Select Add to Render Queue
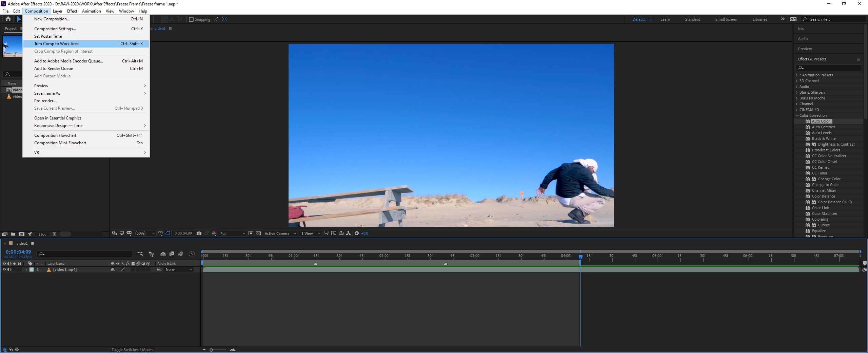Viewport: 868px width, 353px height. (x=54, y=68)
